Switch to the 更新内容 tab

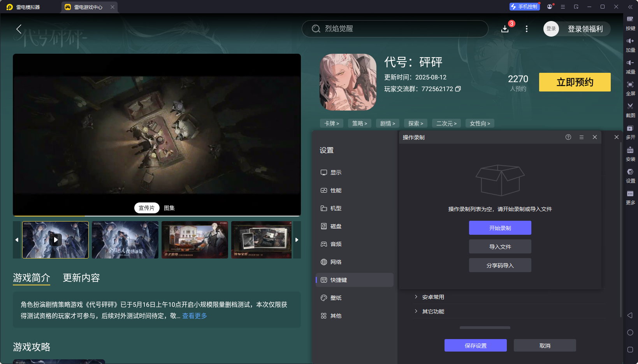click(x=81, y=278)
